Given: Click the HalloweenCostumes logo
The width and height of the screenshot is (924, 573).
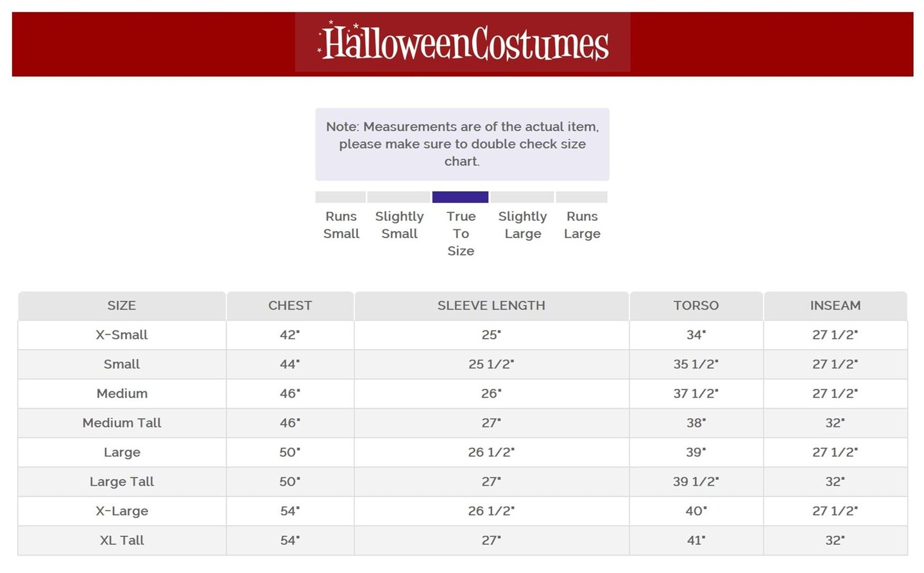Looking at the screenshot, I should tap(463, 43).
